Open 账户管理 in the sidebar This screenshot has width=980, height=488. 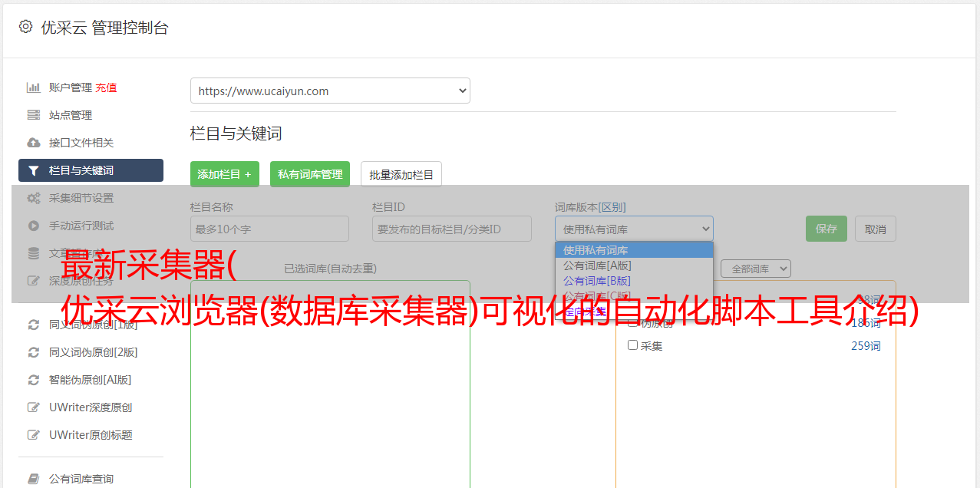pos(71,87)
